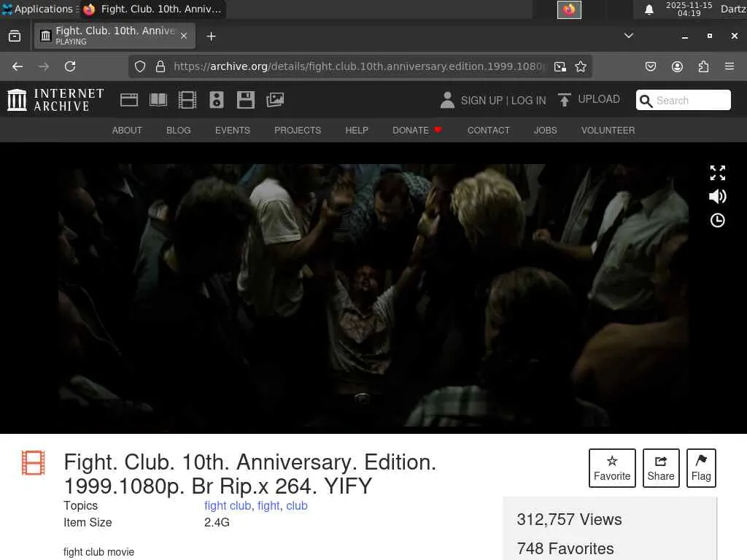Click the Favorite button
The image size is (747, 560).
612,468
